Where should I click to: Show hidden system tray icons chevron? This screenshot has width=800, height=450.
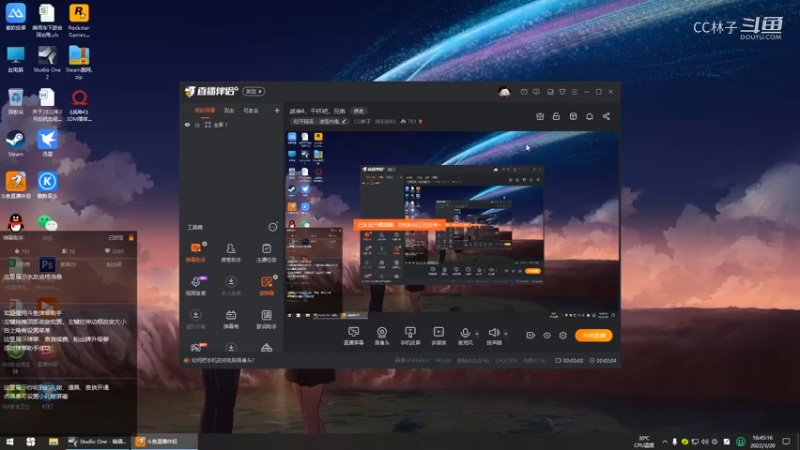pos(664,441)
